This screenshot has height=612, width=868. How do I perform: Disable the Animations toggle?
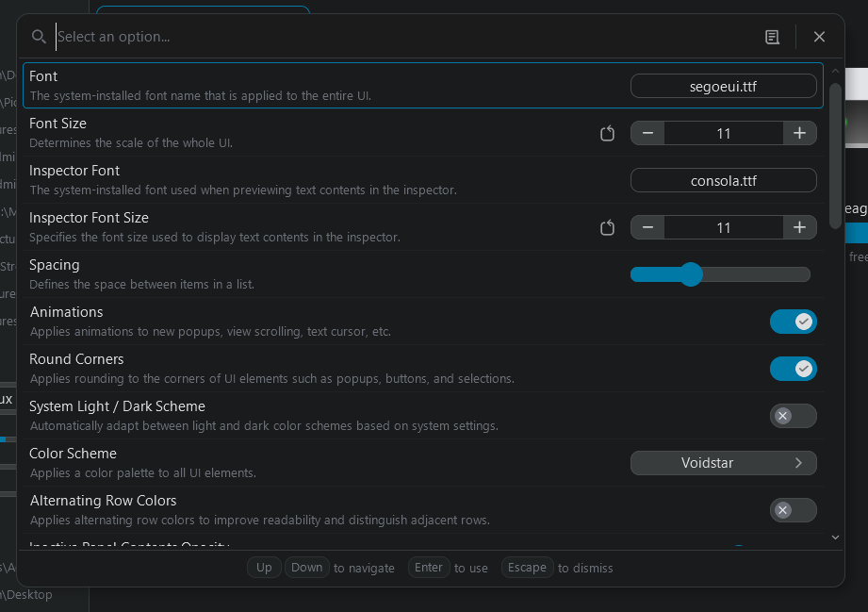[x=793, y=322]
